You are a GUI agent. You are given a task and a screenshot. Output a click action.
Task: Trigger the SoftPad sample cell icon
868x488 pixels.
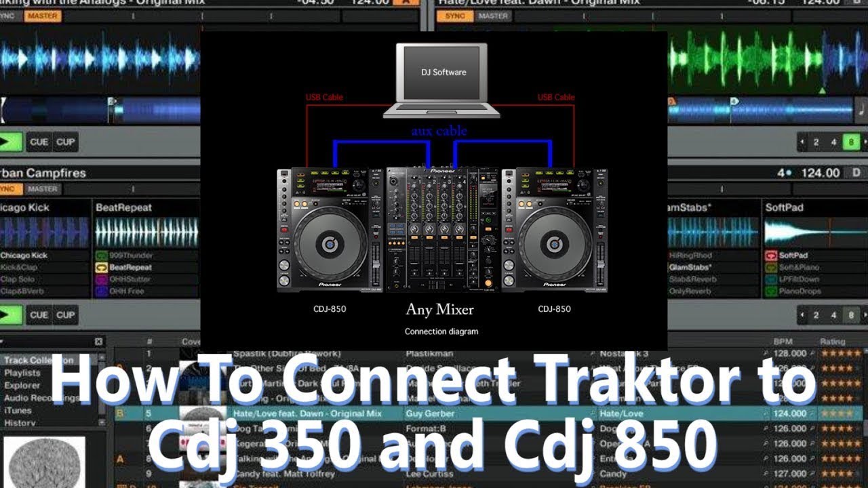771,256
